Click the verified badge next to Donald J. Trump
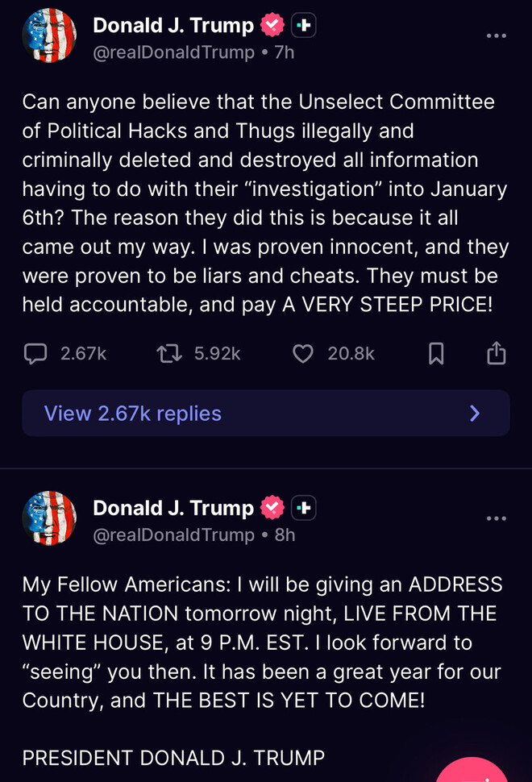This screenshot has height=782, width=532. (273, 25)
